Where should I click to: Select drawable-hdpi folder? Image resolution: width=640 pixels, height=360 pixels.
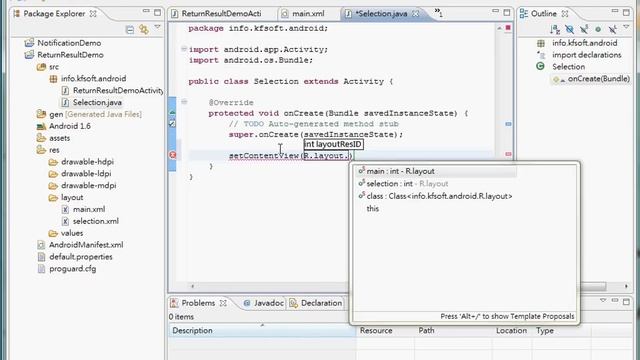[87, 162]
